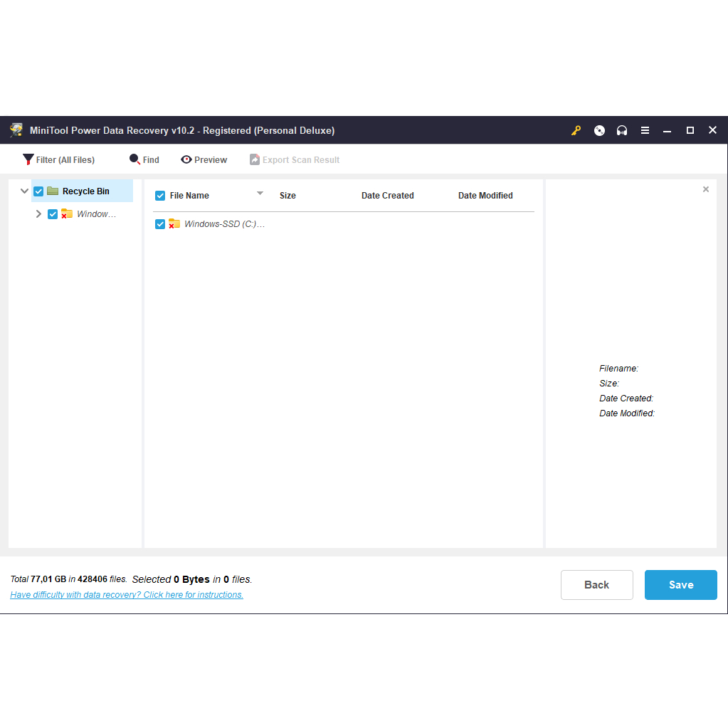Close the preview details panel
728x728 pixels.
pyautogui.click(x=706, y=189)
